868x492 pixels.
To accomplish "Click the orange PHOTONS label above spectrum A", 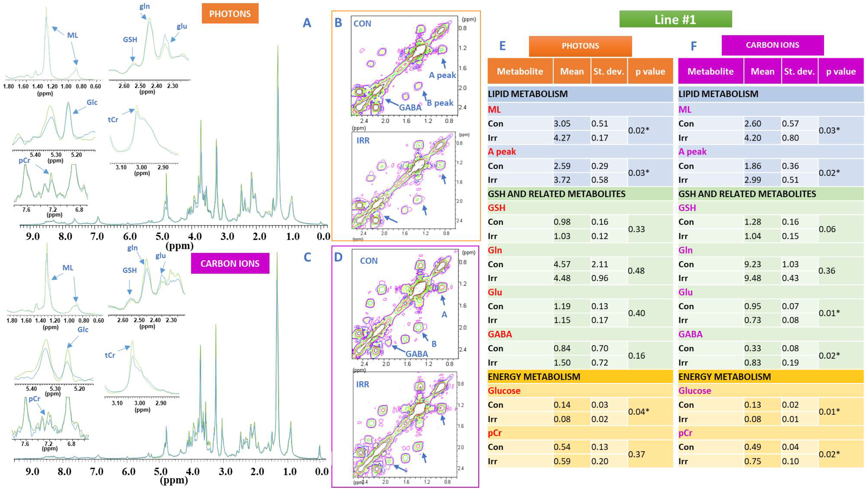I will [x=230, y=14].
